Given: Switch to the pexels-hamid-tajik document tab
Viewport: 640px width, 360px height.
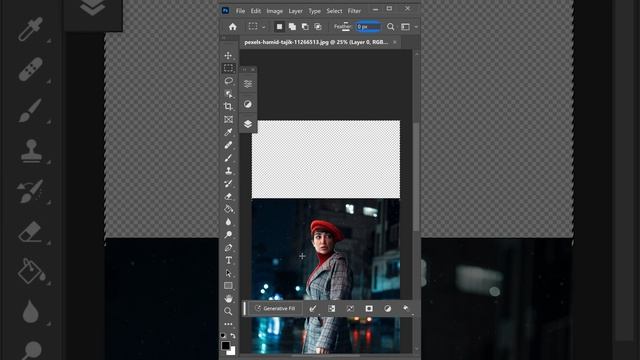Looking at the screenshot, I should point(316,42).
